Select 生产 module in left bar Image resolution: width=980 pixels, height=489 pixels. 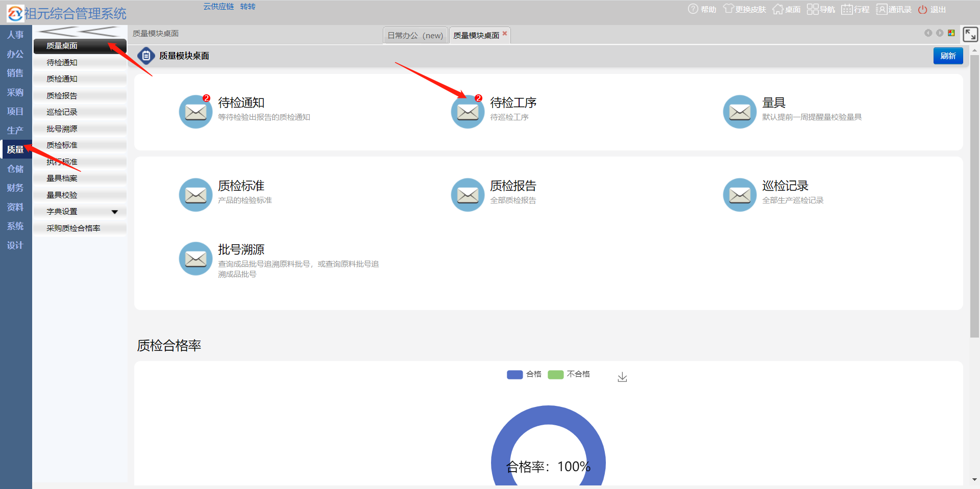coord(15,131)
